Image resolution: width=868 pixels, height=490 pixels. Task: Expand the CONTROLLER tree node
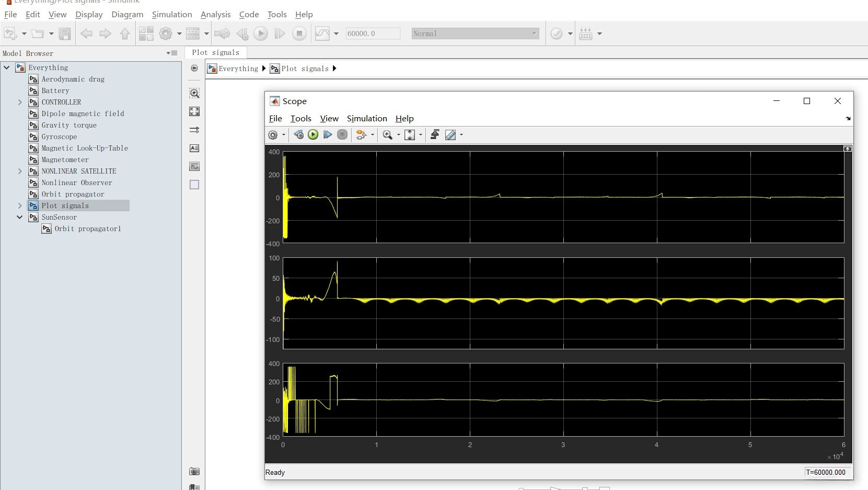(20, 102)
